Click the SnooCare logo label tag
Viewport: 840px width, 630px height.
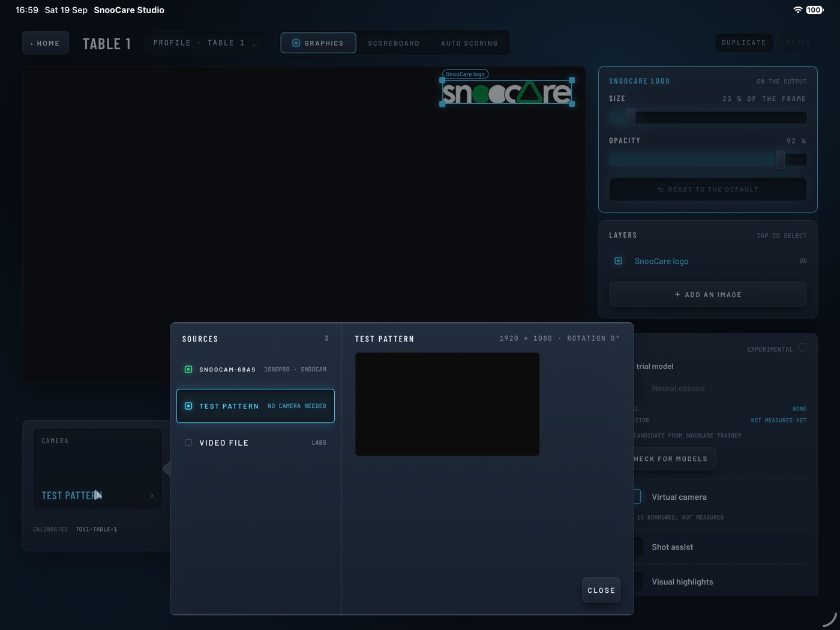(465, 74)
